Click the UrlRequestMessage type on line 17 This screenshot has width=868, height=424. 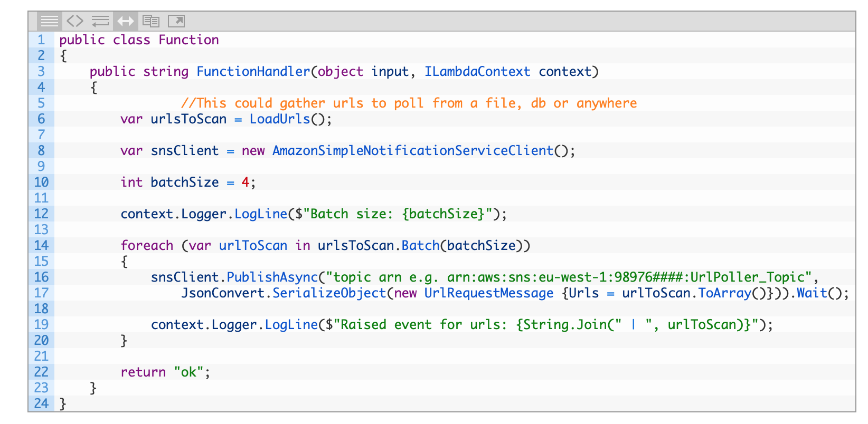(488, 293)
